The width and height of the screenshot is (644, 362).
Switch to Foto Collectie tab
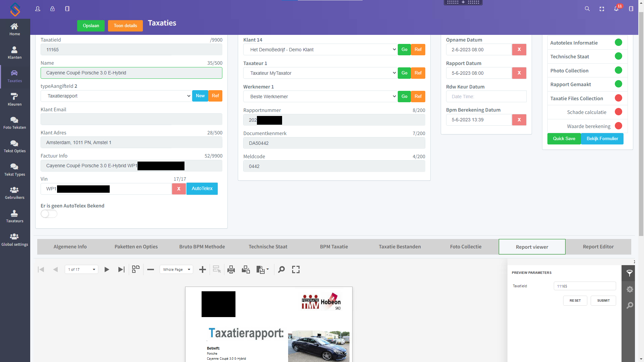pos(466,247)
